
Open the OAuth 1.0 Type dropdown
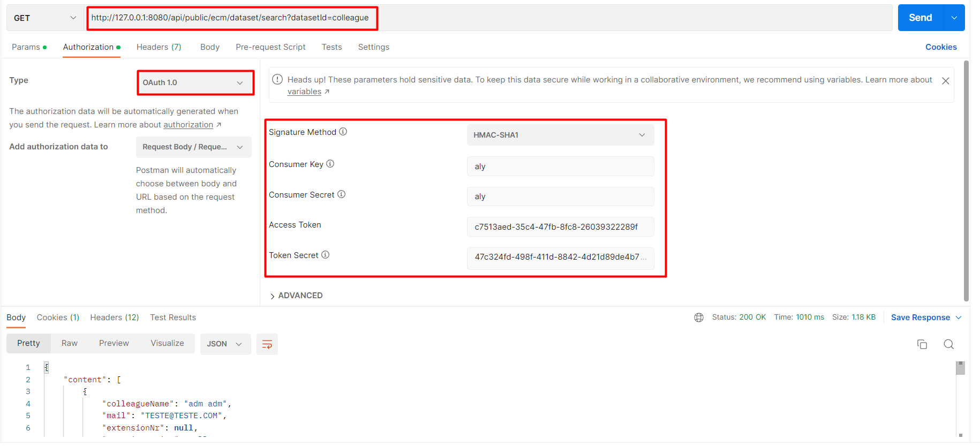click(195, 82)
